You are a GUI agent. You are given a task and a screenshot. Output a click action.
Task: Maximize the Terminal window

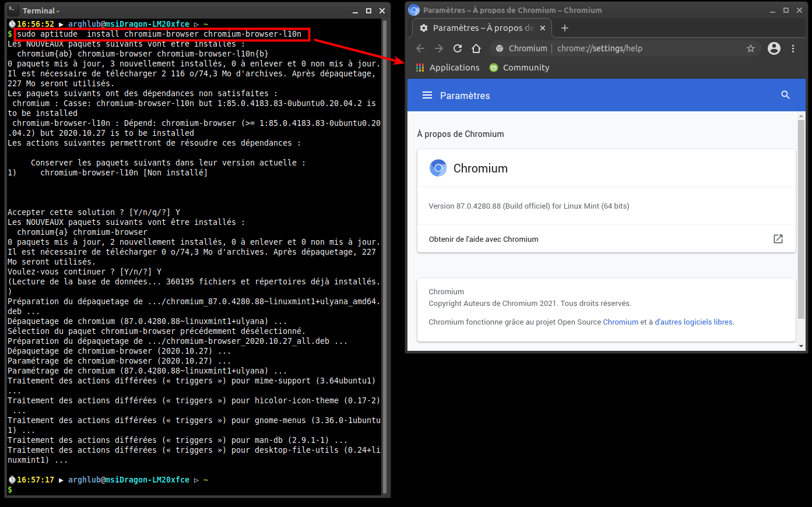click(368, 10)
